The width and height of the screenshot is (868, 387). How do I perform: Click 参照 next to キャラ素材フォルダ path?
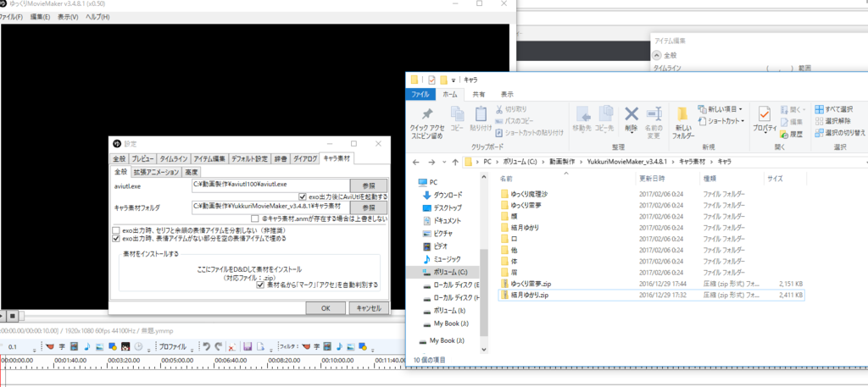pyautogui.click(x=369, y=207)
